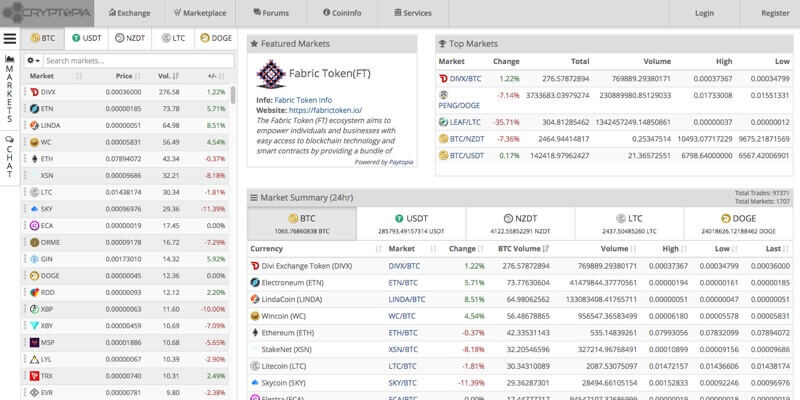Select the DOGE base market tab in sidebar

[x=216, y=38]
